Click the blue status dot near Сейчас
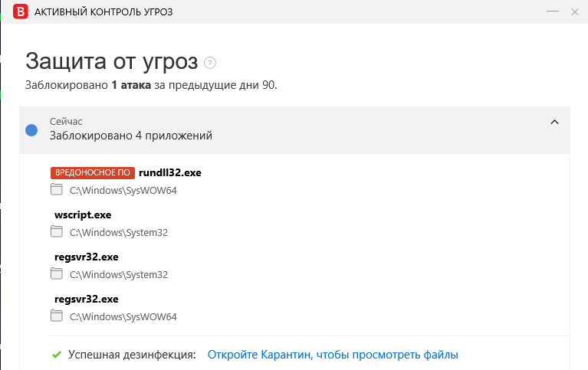The width and height of the screenshot is (588, 370). pyautogui.click(x=31, y=129)
